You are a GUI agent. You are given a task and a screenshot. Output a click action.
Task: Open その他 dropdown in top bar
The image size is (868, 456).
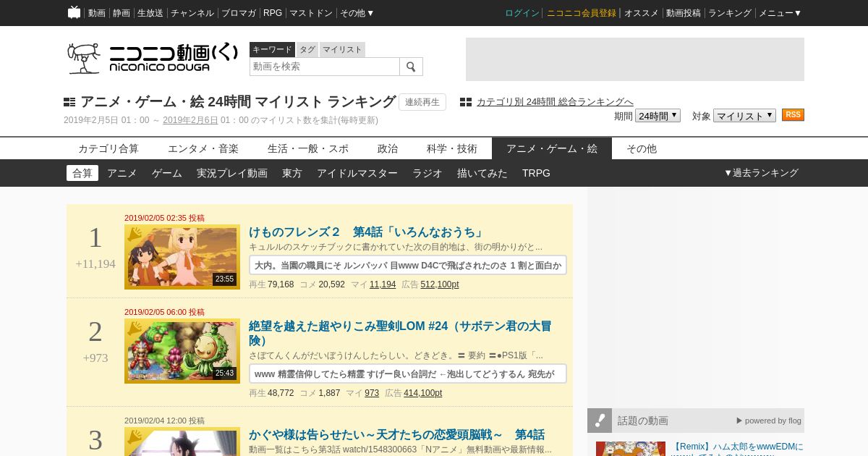coord(357,13)
